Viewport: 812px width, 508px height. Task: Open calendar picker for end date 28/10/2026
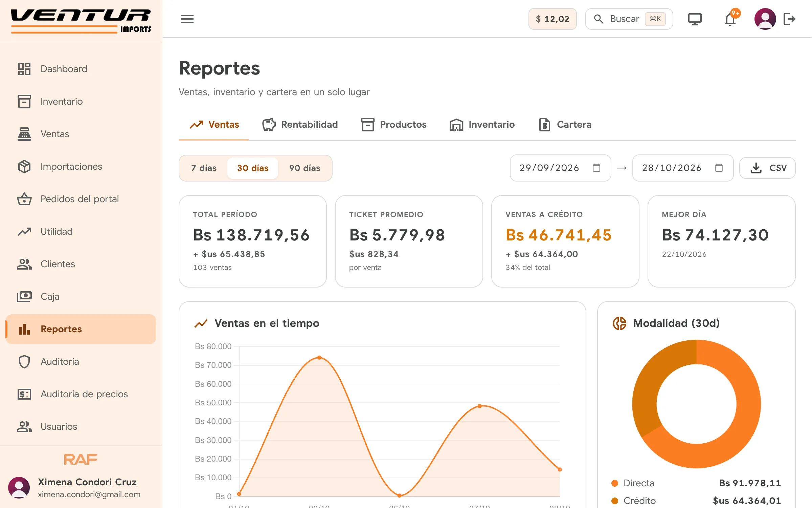coord(719,168)
